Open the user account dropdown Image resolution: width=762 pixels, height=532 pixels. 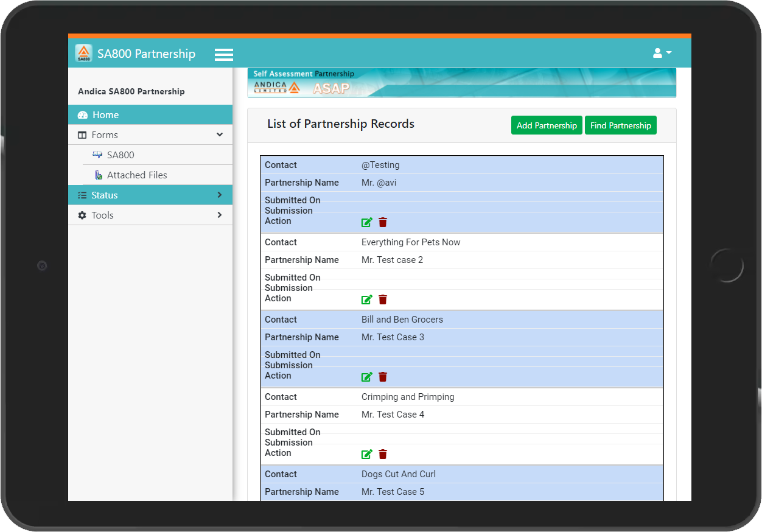[x=662, y=53]
